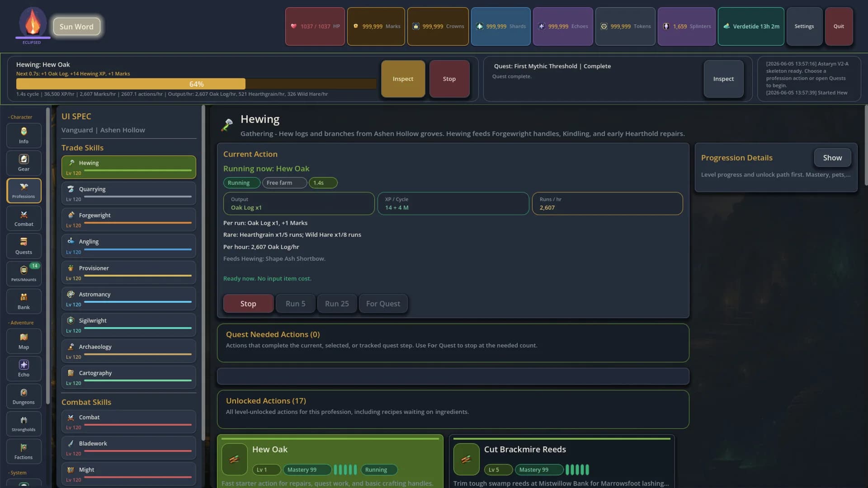Select the Provisioner trade skill
Image resolution: width=868 pixels, height=488 pixels.
pyautogui.click(x=129, y=272)
